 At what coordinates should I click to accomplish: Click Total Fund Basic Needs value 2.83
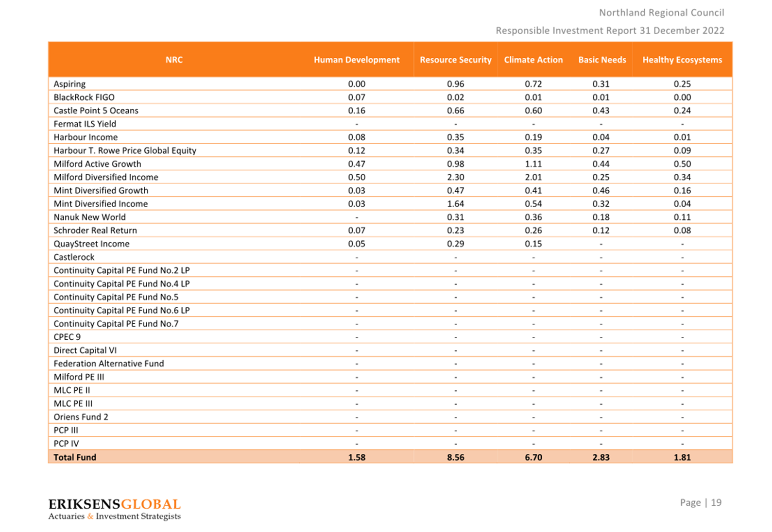point(601,457)
